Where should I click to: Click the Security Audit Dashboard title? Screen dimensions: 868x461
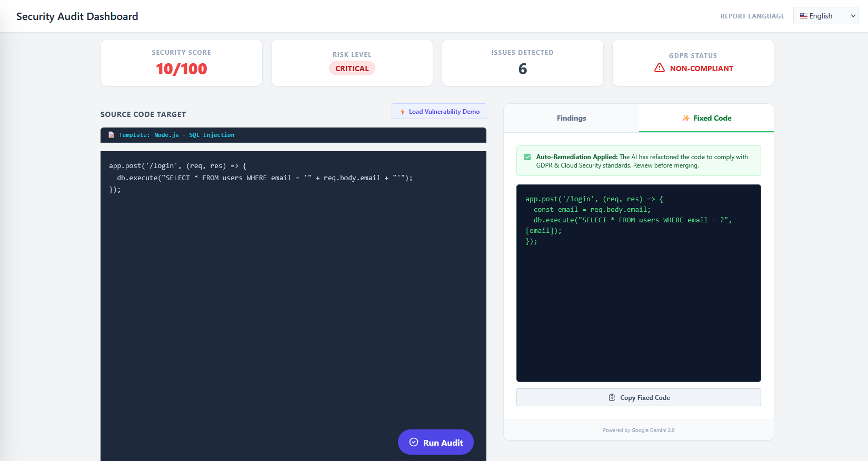(77, 16)
